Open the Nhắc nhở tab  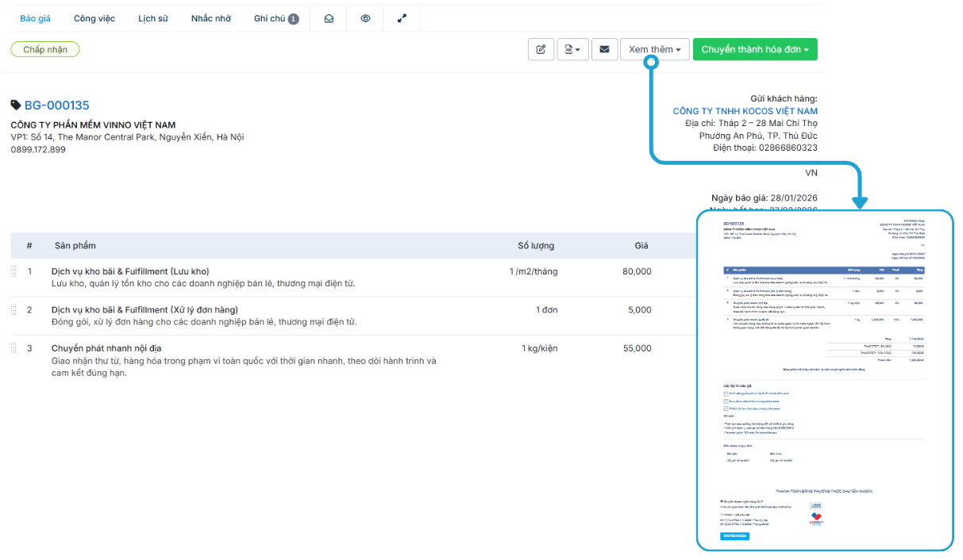tap(211, 18)
